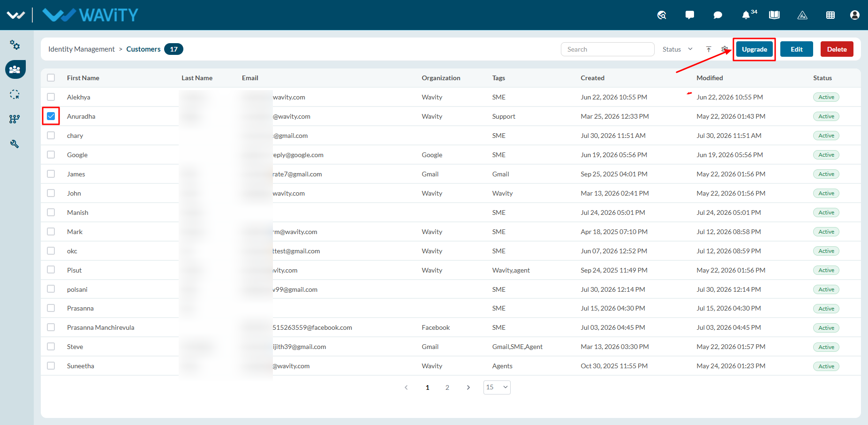Open the dashed circle with arrow sidebar icon
This screenshot has height=425, width=868.
pyautogui.click(x=15, y=94)
